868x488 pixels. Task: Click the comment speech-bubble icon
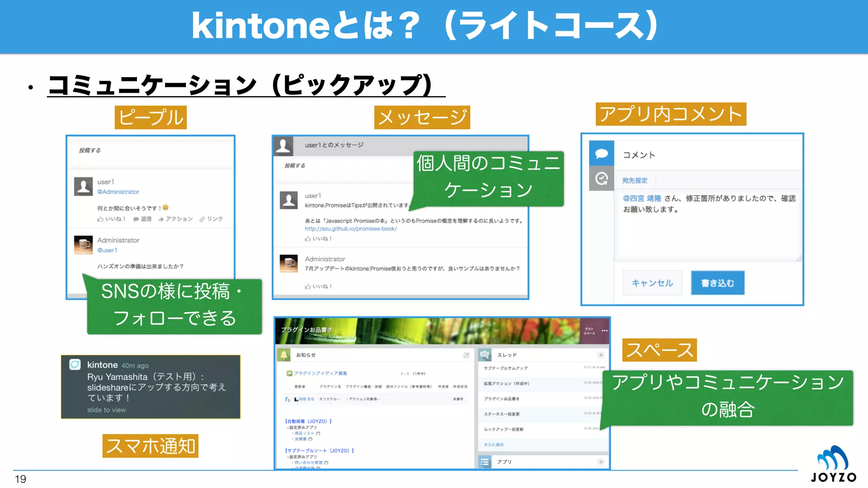pos(601,154)
